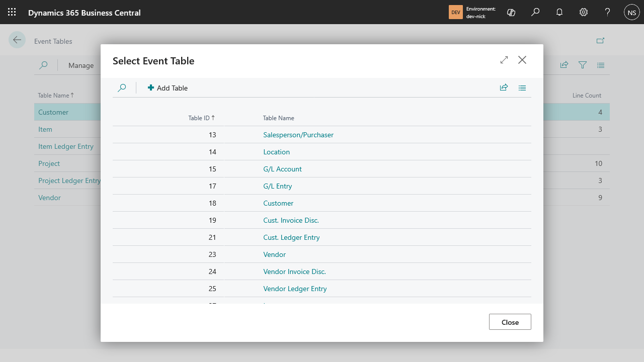Search the Event Tables list
Image resolution: width=644 pixels, height=362 pixels.
pyautogui.click(x=43, y=65)
